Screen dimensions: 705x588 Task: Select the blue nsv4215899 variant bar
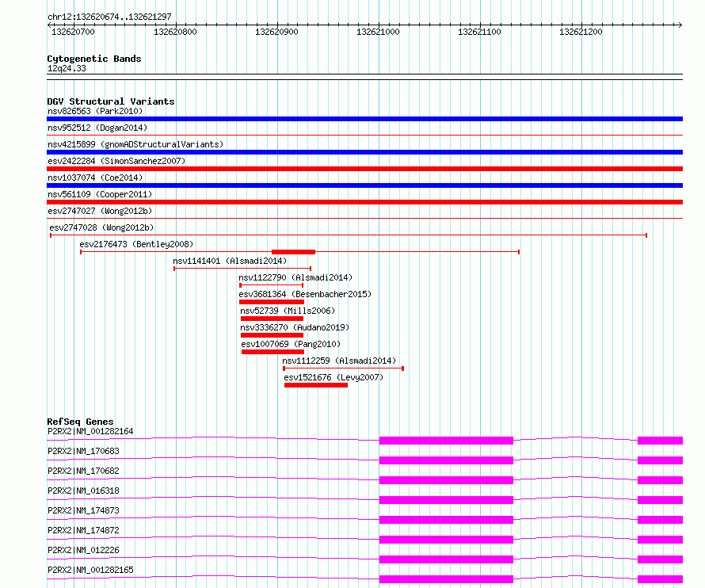(364, 152)
